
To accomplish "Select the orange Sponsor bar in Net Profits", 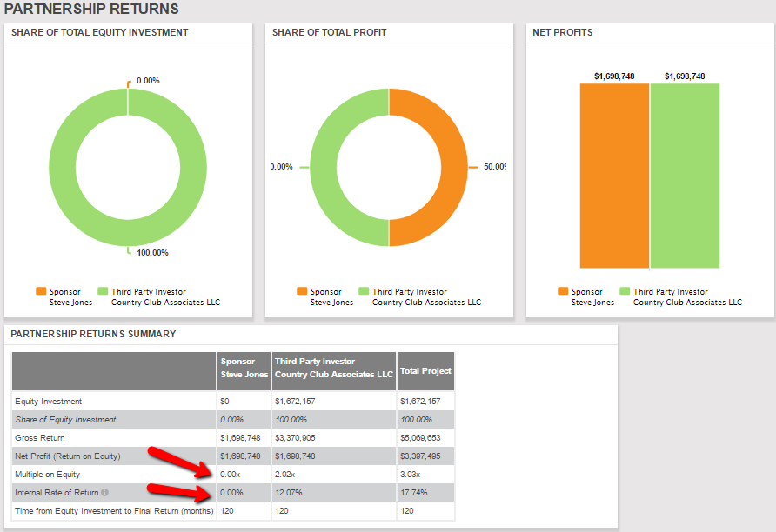I will point(614,176).
